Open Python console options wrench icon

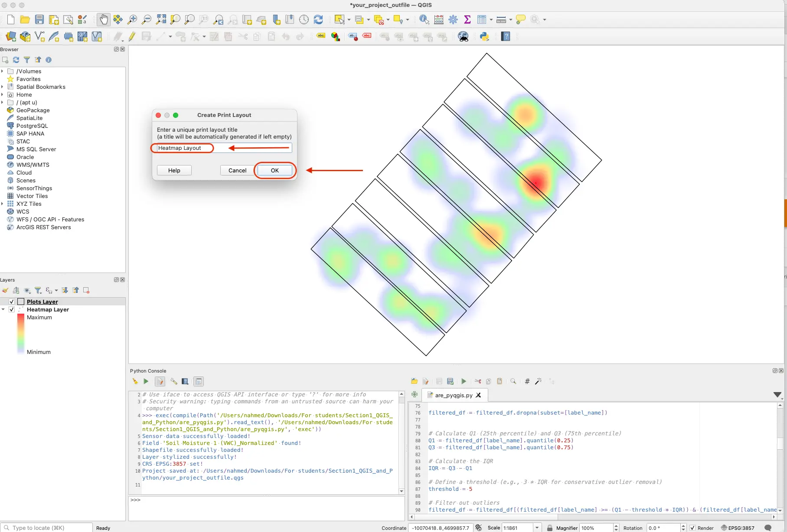(174, 381)
